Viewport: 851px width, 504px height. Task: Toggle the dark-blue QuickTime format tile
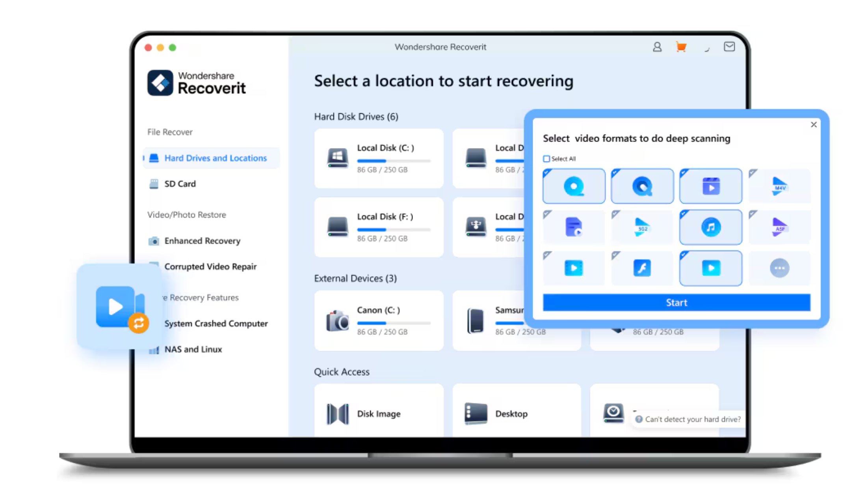(642, 186)
